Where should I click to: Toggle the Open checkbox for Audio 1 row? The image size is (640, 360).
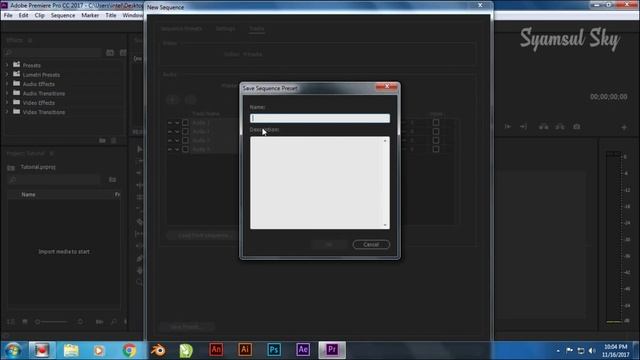pos(436,122)
